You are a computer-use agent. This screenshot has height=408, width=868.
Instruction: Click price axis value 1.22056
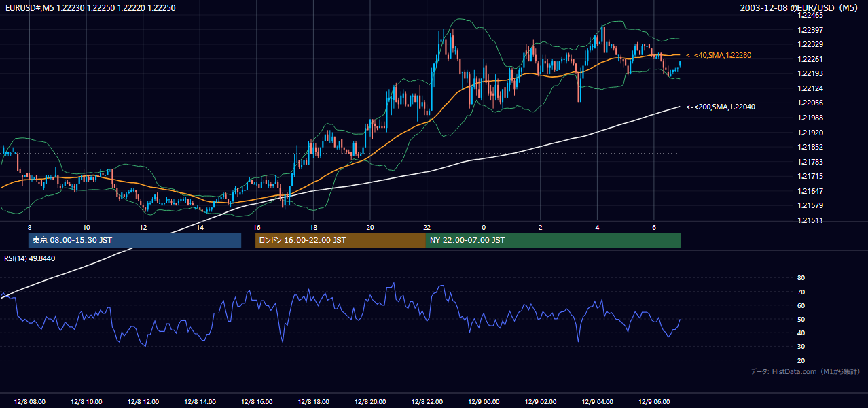(810, 103)
